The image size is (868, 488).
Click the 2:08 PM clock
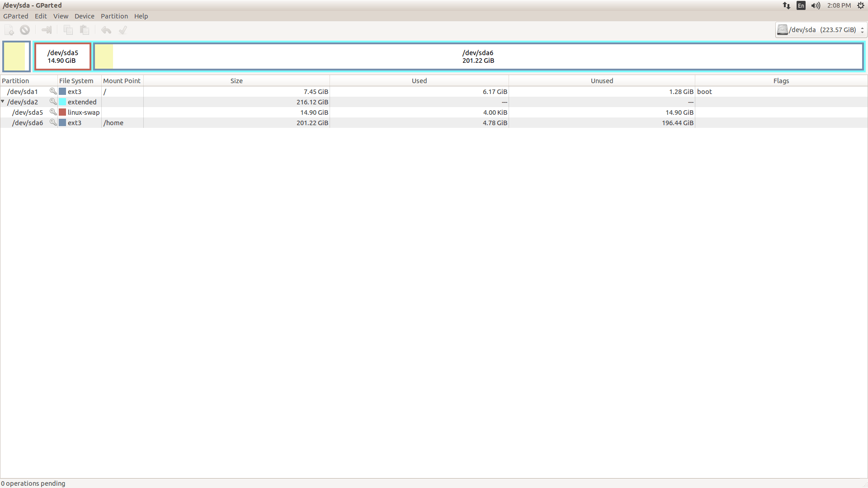839,5
